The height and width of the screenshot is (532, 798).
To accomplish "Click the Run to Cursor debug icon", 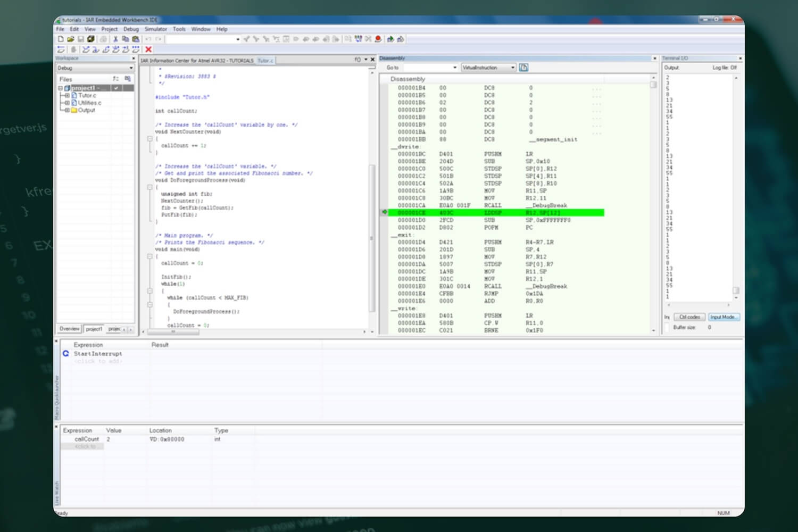I will (126, 49).
